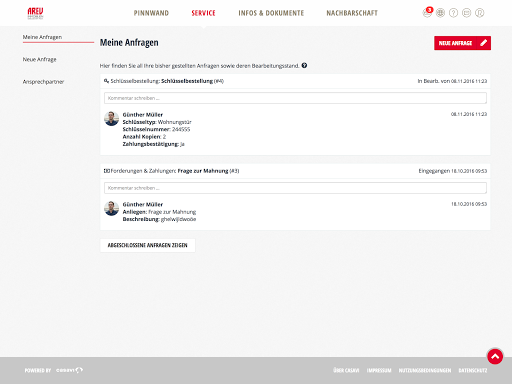512x384 pixels.
Task: Click Günther Müller name in Mahnung request
Action: coord(143,204)
